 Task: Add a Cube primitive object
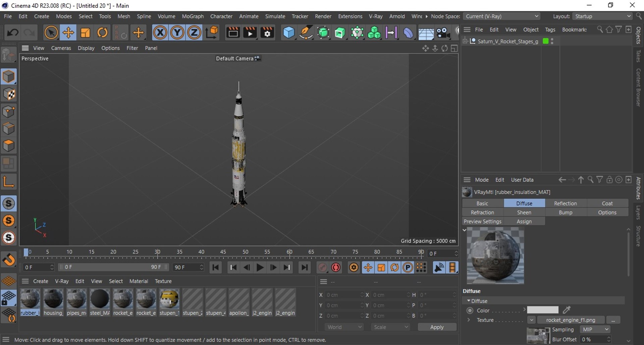tap(288, 33)
